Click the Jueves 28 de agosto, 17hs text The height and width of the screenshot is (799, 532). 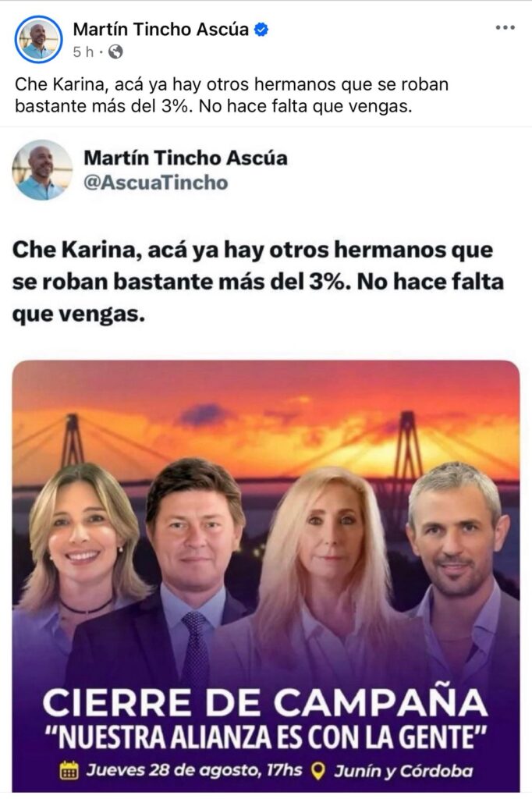coord(193,770)
